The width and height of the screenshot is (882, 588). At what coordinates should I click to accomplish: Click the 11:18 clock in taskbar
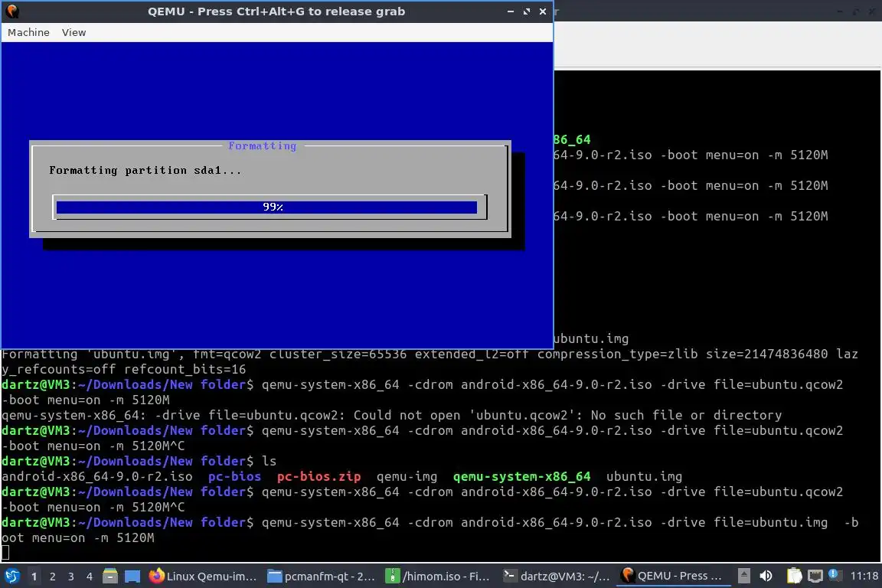click(864, 577)
